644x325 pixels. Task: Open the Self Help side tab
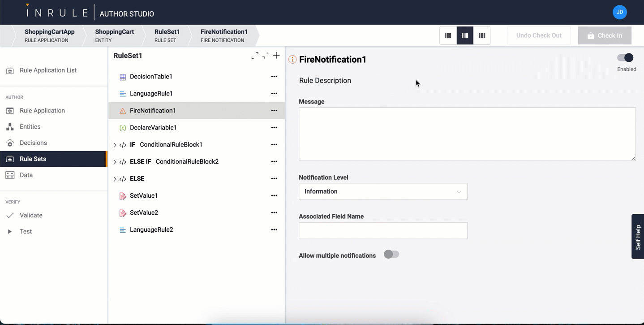(638, 237)
